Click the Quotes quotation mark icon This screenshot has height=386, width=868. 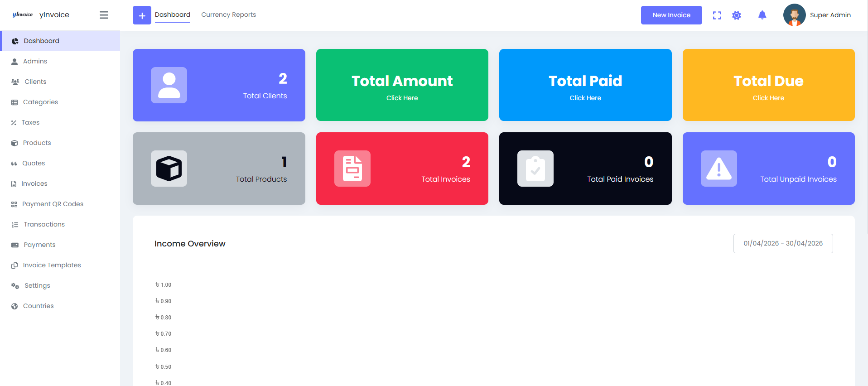[14, 163]
